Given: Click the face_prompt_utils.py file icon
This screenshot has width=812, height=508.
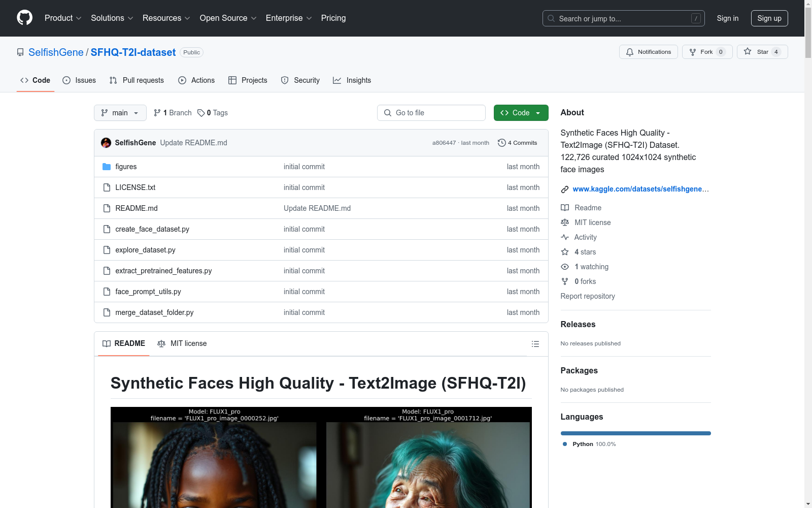Looking at the screenshot, I should (107, 292).
